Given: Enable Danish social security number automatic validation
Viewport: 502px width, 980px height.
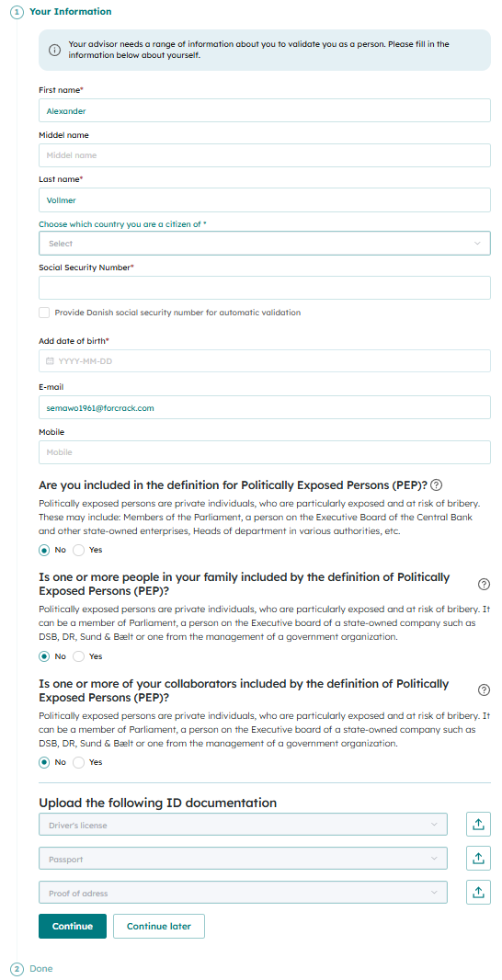Looking at the screenshot, I should point(44,313).
